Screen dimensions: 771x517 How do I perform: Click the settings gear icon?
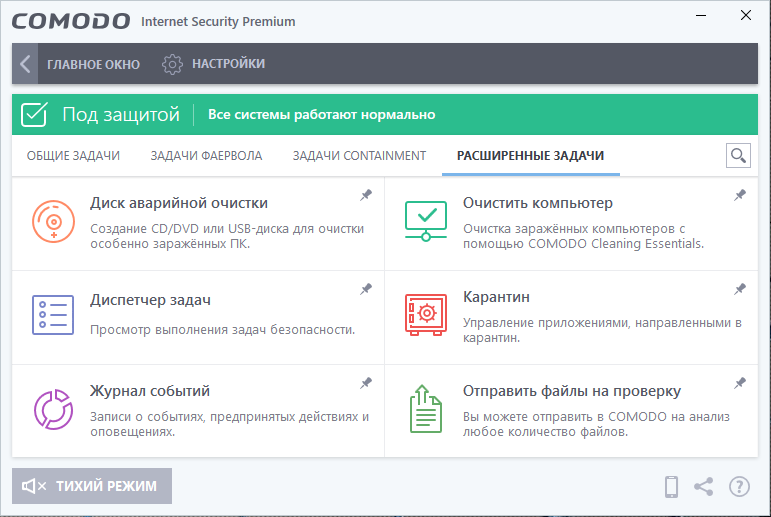tap(172, 64)
